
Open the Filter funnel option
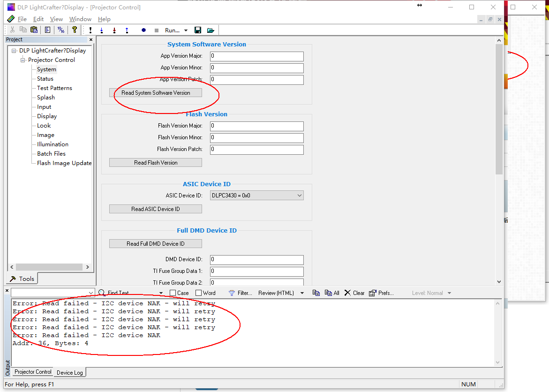[x=240, y=293]
